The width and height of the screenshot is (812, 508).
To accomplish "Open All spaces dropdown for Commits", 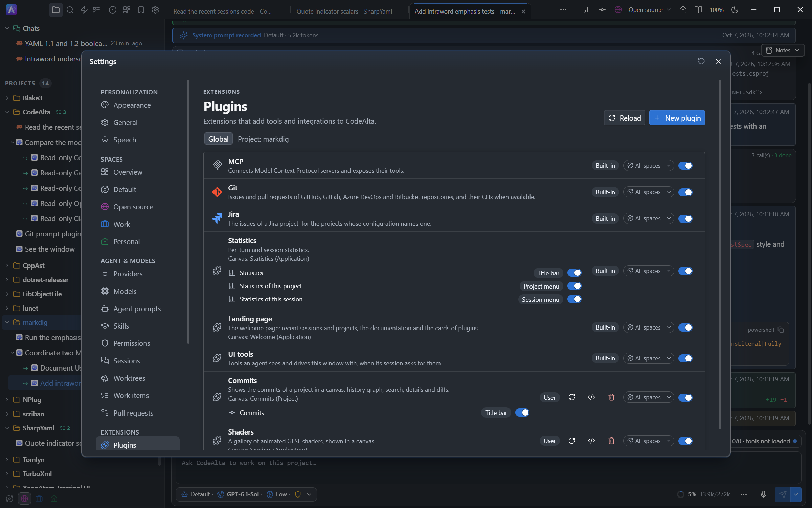I will [649, 397].
